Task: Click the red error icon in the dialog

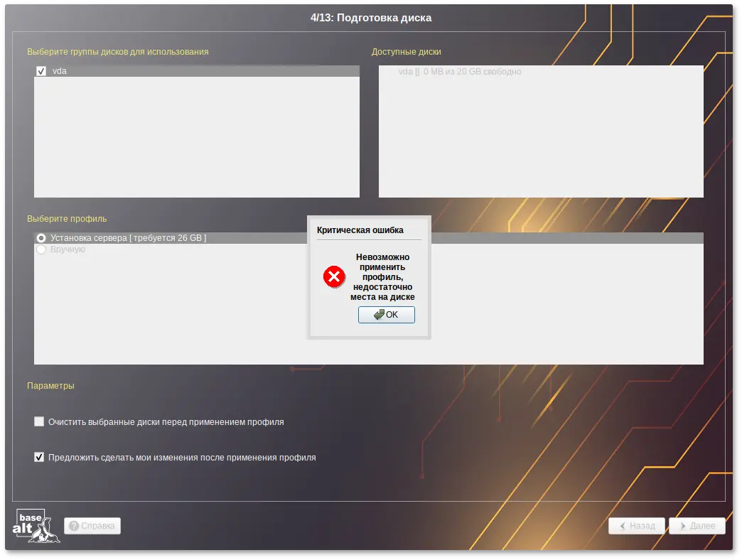Action: [x=334, y=276]
